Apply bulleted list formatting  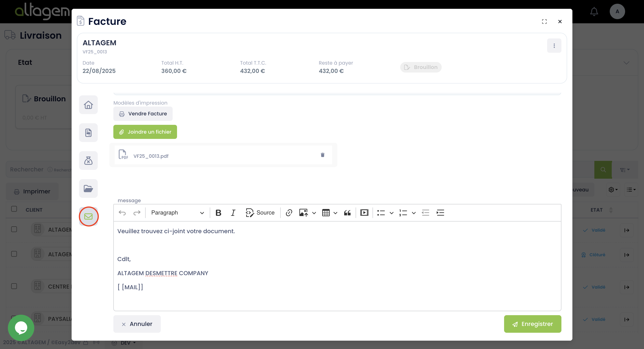tap(381, 213)
